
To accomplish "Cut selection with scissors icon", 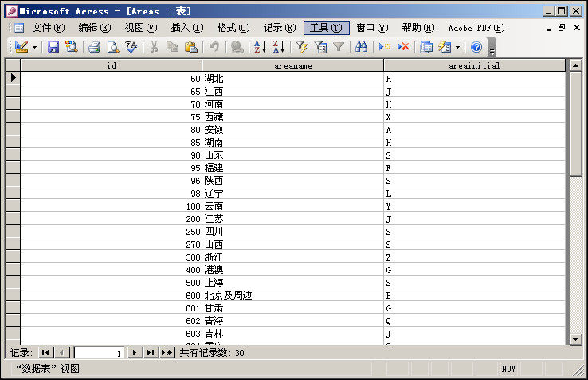I will 154,47.
